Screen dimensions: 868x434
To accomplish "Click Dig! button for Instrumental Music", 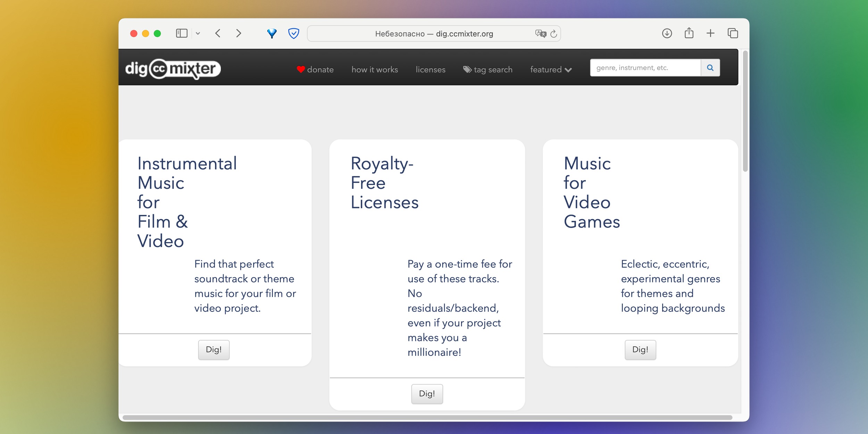I will 214,349.
